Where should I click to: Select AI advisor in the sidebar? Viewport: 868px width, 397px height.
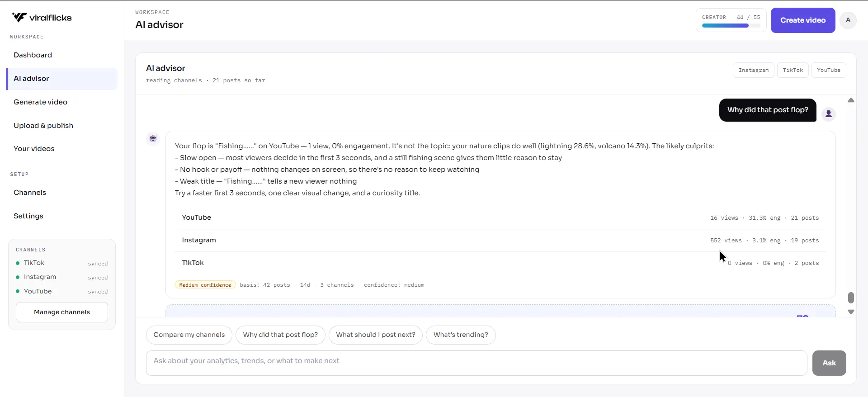62,79
